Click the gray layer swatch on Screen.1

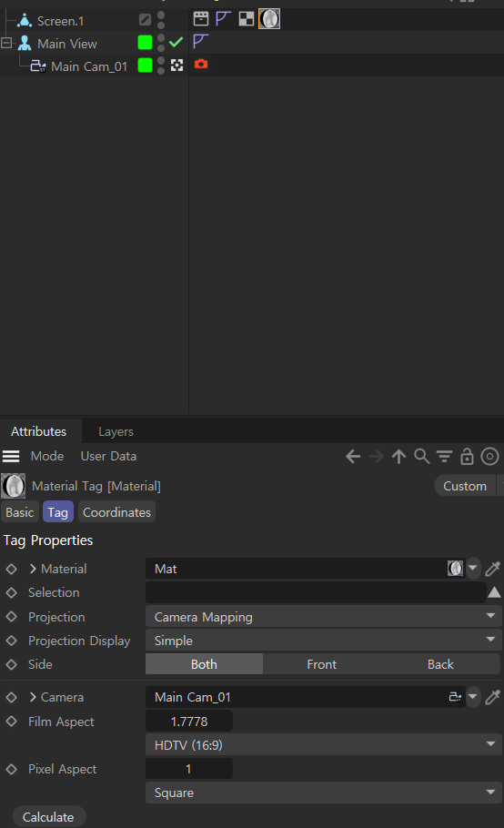[145, 19]
